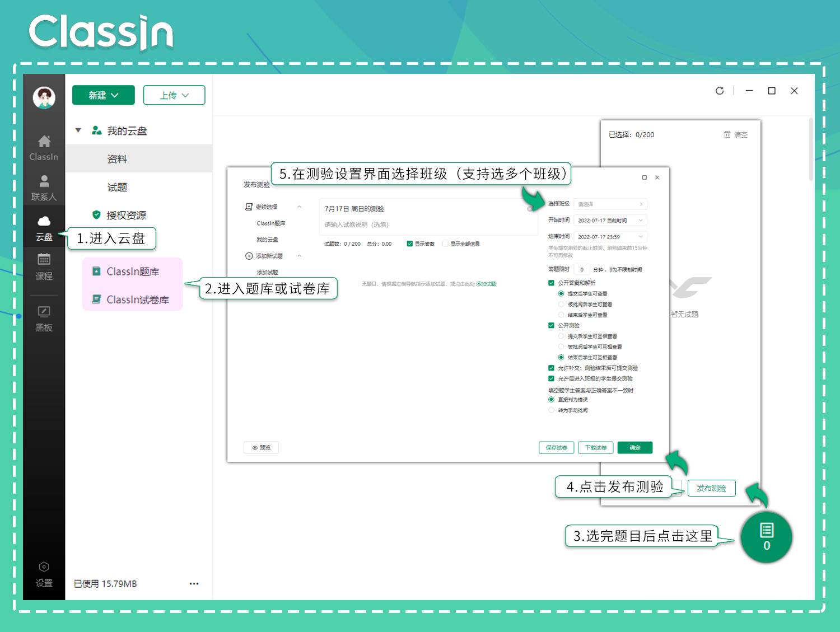Click the green selected-questions basket button
The image size is (840, 632).
766,537
